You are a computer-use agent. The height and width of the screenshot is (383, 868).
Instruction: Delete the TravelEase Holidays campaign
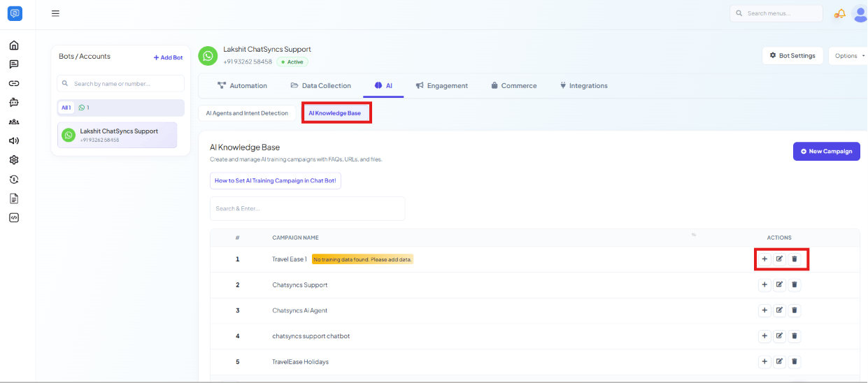coord(795,362)
